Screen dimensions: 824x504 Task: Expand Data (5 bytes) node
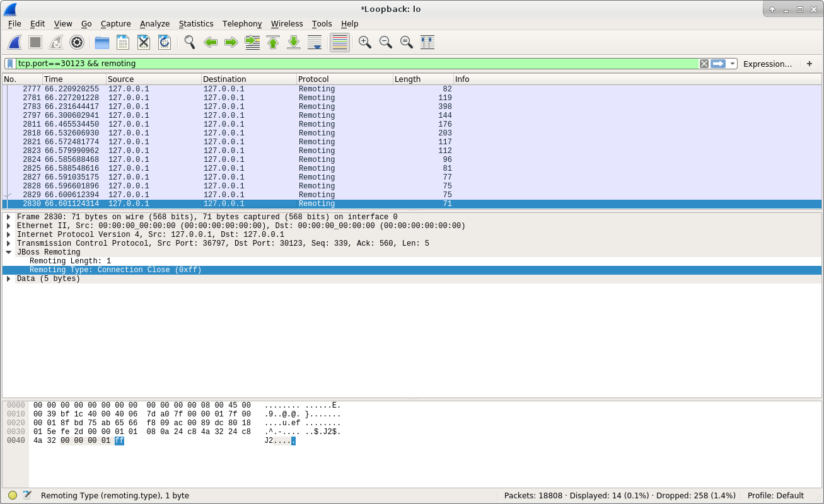tap(9, 278)
